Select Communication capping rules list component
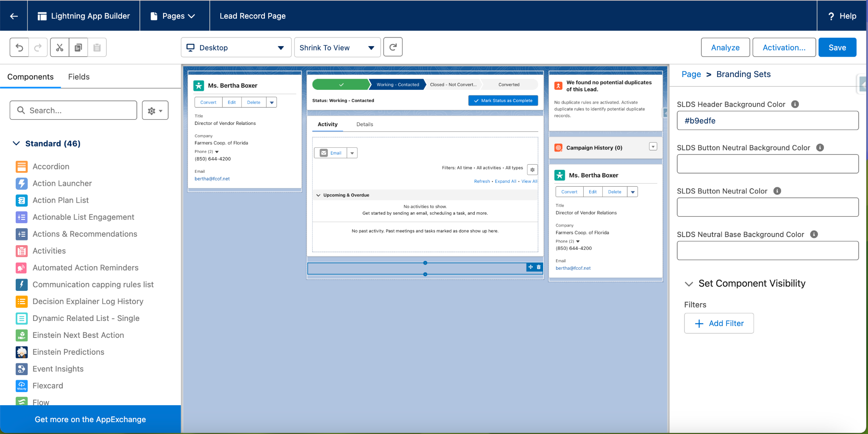This screenshot has width=868, height=434. [93, 285]
